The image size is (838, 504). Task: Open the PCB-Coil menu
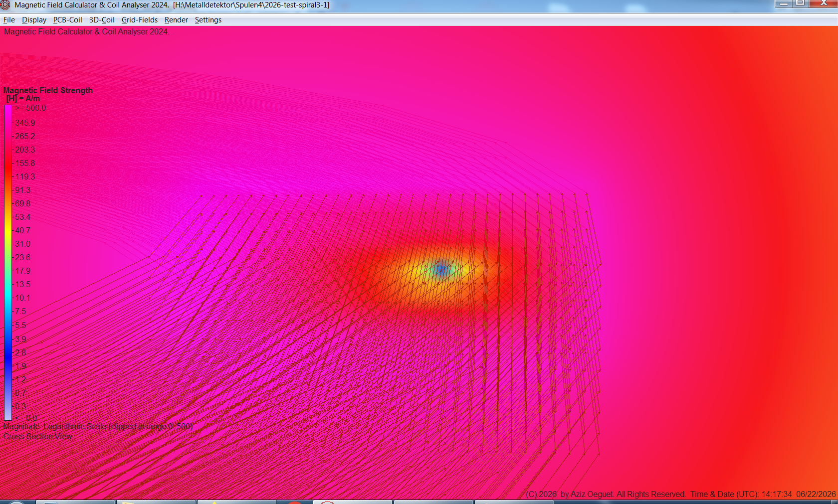pyautogui.click(x=68, y=20)
